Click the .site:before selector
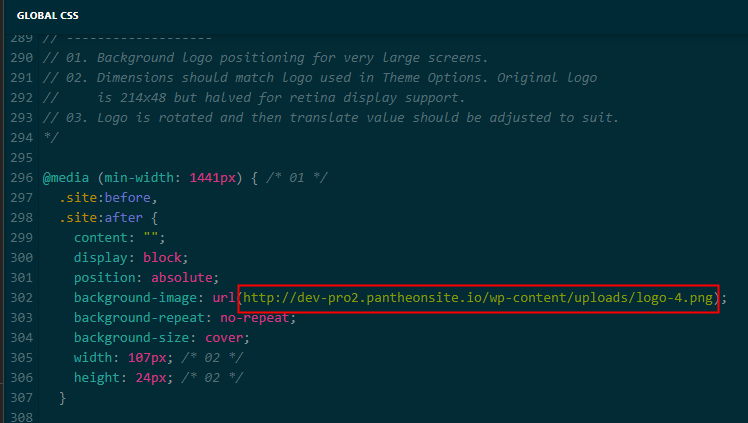 coord(104,198)
